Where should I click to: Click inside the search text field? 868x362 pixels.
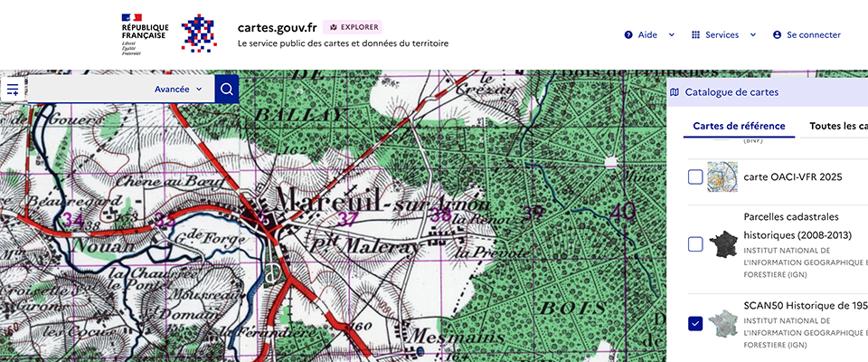(86, 90)
